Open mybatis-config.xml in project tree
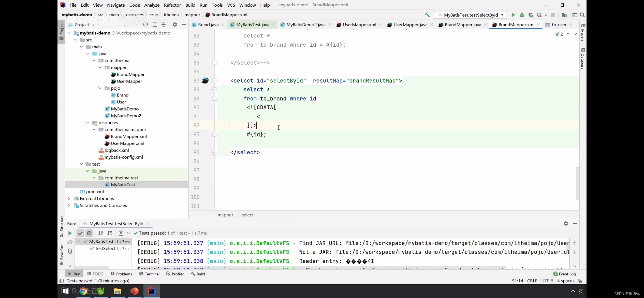Image resolution: width=644 pixels, height=298 pixels. point(124,157)
